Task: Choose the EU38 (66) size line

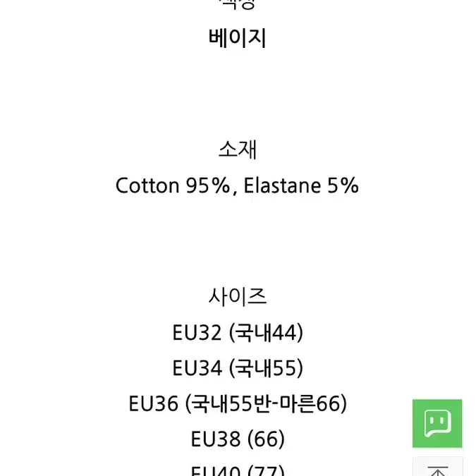Action: point(238,439)
